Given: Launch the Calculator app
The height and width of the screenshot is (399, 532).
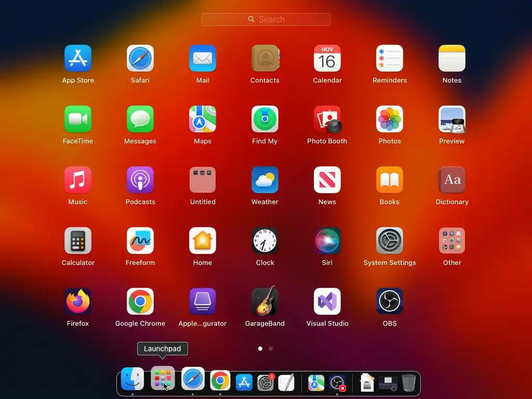Looking at the screenshot, I should point(78,241).
